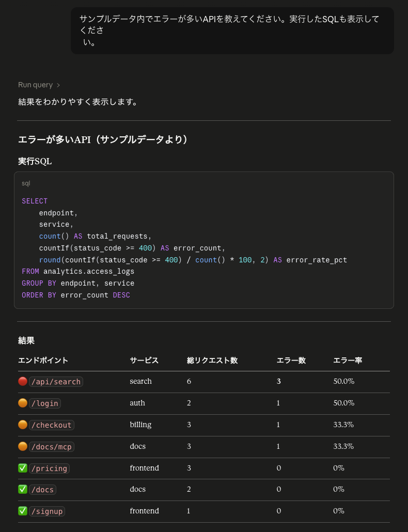
Task: Select the /login endpoint code tag
Action: [x=45, y=403]
